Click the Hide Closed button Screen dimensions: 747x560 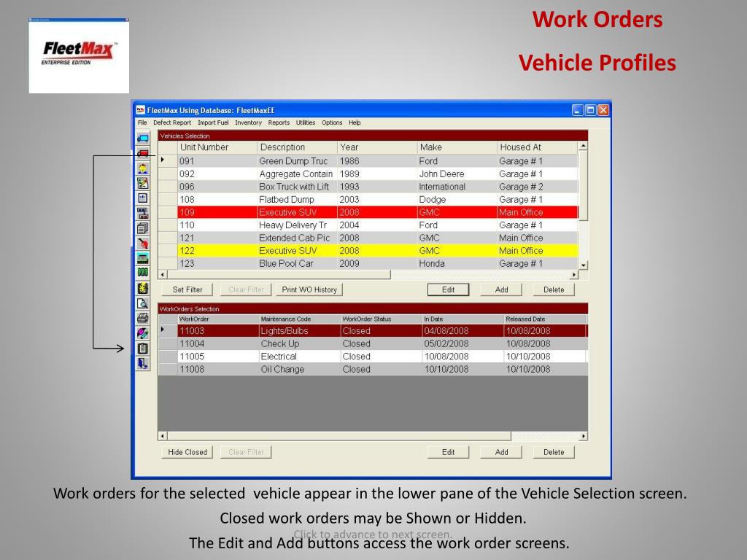tap(187, 452)
